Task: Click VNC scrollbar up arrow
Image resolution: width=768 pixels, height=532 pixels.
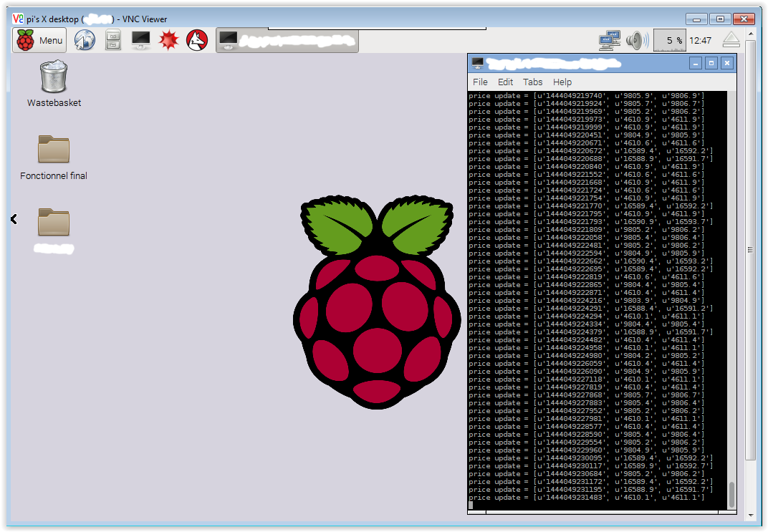Action: click(x=751, y=34)
